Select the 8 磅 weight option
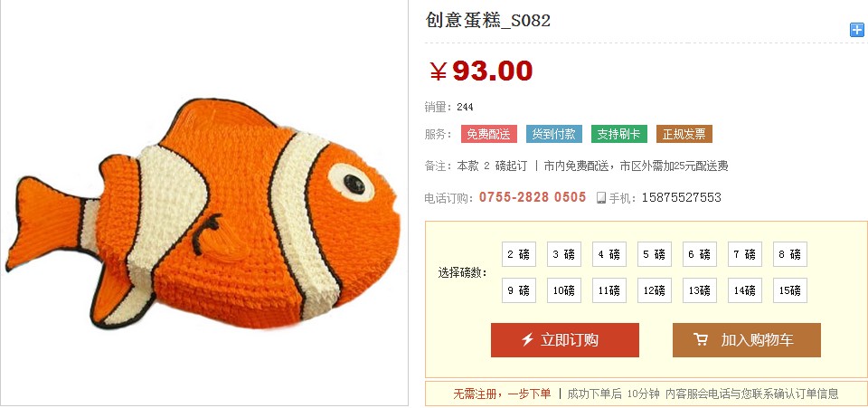Image resolution: width=868 pixels, height=408 pixels. [790, 254]
